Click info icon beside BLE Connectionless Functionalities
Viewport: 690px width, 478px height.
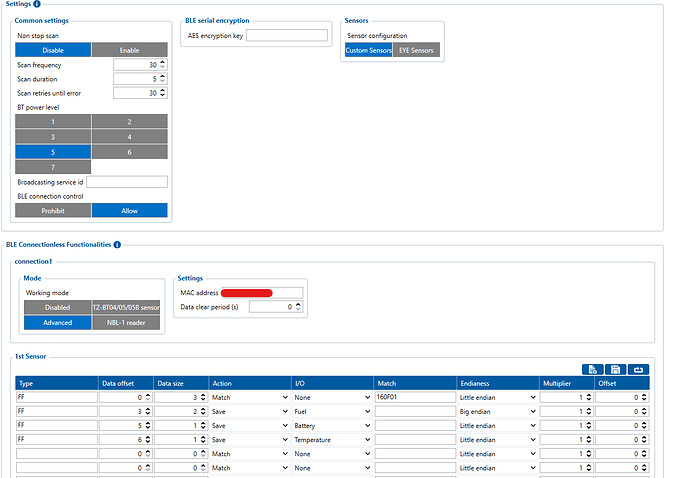(x=117, y=244)
